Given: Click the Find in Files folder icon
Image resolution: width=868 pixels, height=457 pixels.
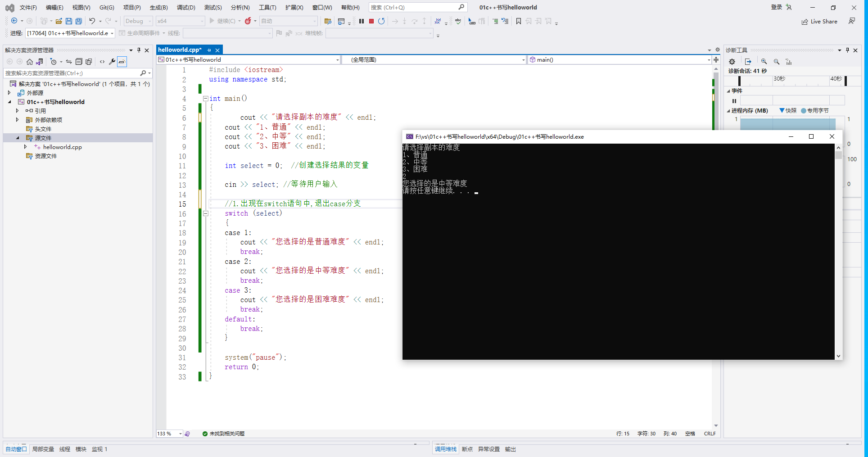Looking at the screenshot, I should 328,21.
